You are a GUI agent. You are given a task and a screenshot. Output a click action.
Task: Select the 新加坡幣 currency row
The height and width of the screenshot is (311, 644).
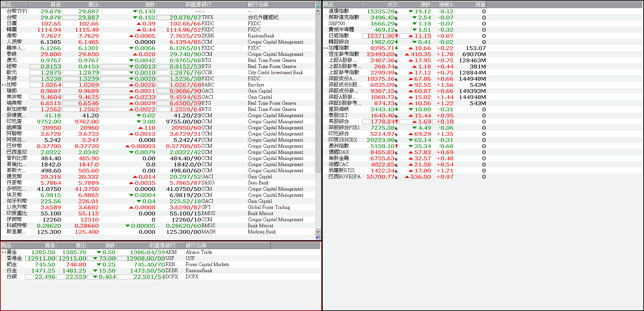tap(158, 109)
